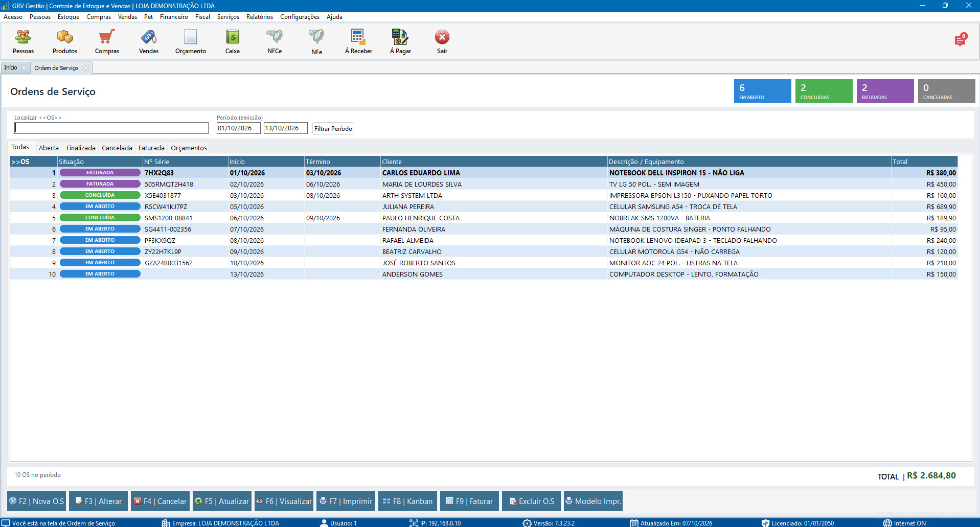The image size is (980, 527).
Task: Open the Caixa toolbar icon
Action: [x=233, y=41]
